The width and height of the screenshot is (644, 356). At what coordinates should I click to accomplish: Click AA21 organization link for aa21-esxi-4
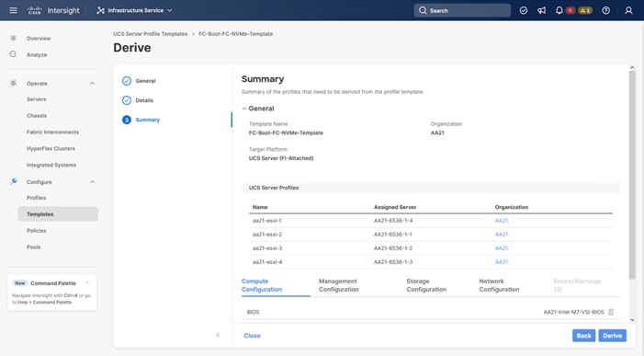click(501, 262)
